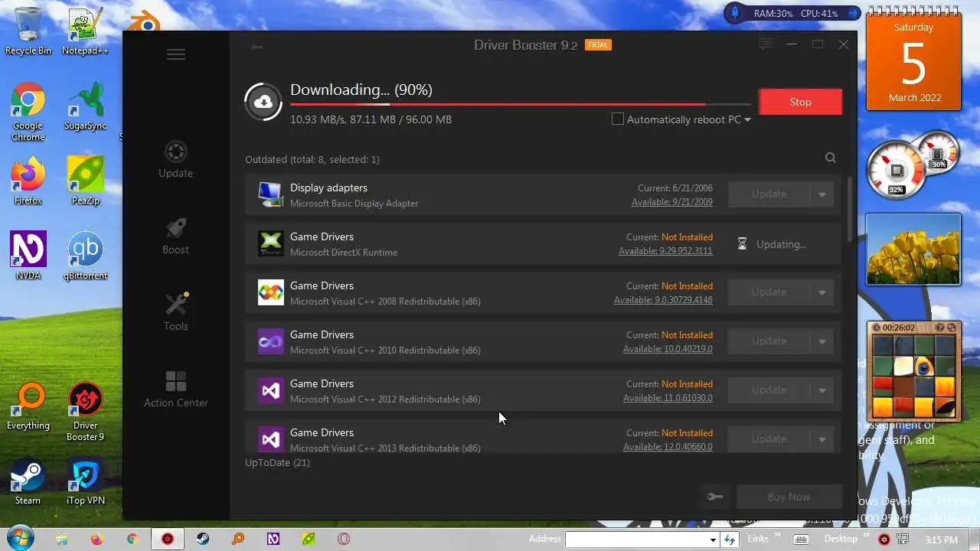The height and width of the screenshot is (551, 980).
Task: Click the tulips slideshow gadget picture
Action: 913,249
